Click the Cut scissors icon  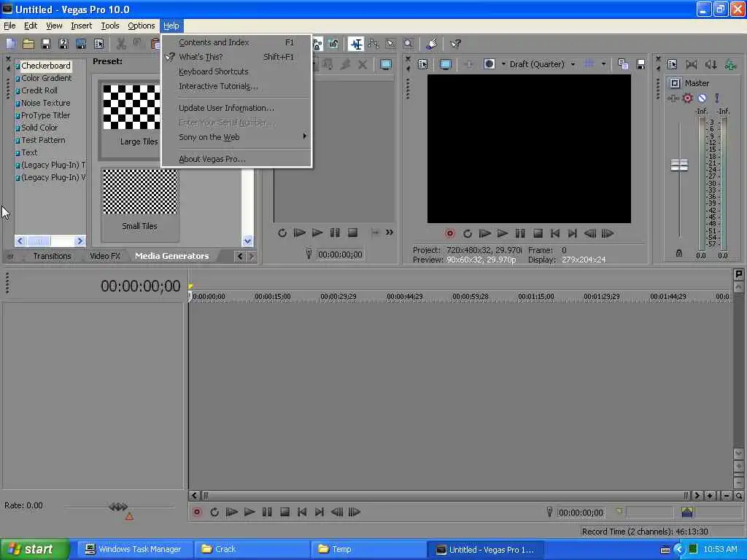[x=121, y=44]
